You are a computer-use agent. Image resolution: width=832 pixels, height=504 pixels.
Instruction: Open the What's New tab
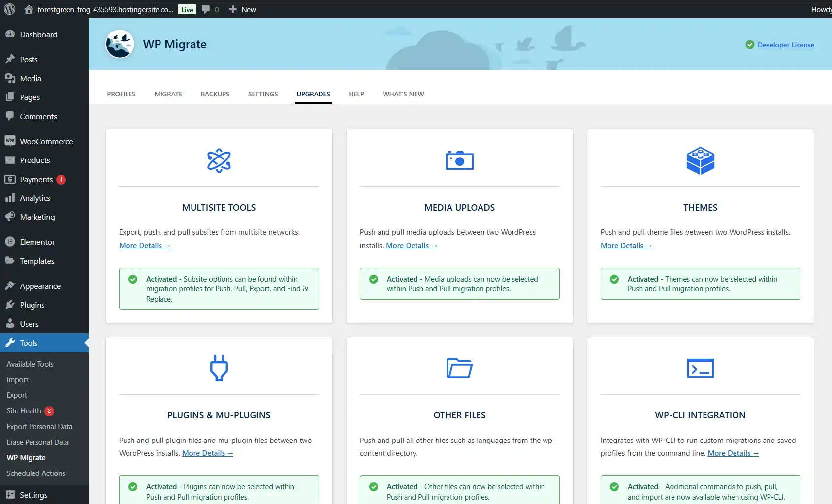404,94
